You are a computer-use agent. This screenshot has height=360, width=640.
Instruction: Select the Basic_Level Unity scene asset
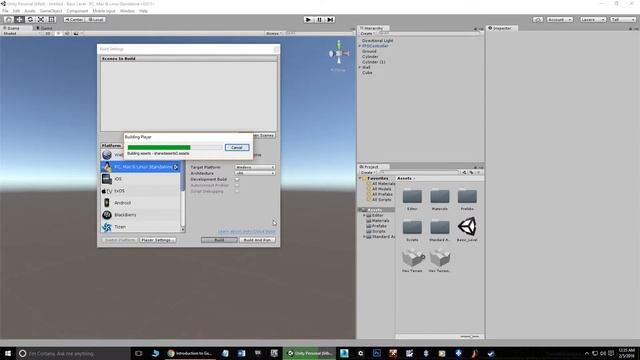(467, 227)
